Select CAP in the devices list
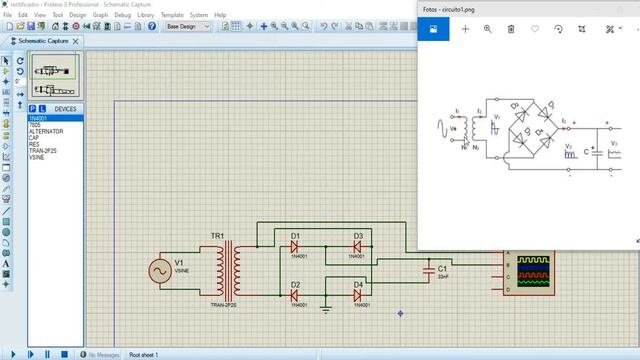The image size is (640, 360). pos(56,138)
